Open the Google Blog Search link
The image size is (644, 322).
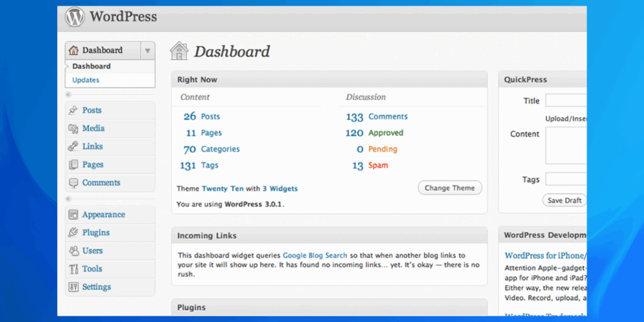click(x=314, y=255)
